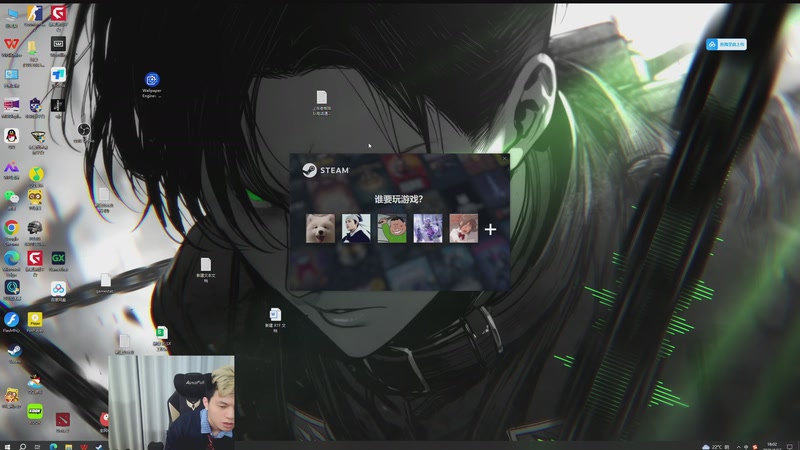Click the Baidu upload widget at top right

pos(726,44)
